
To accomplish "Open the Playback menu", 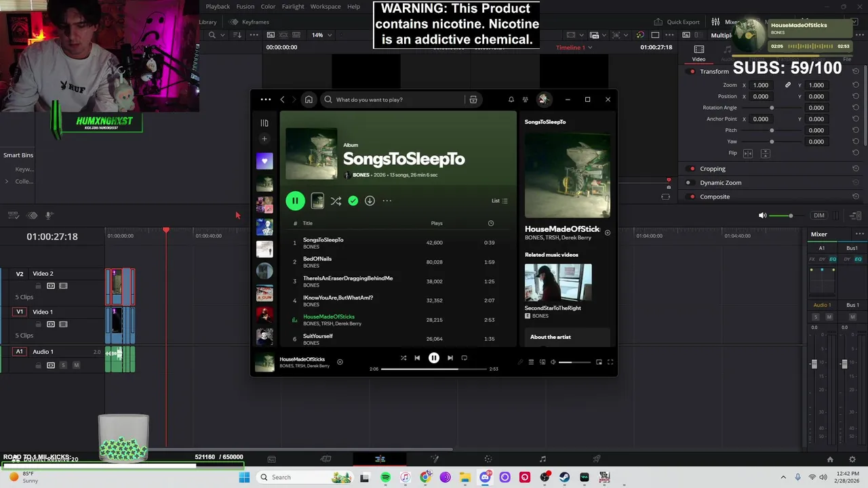I will [218, 7].
